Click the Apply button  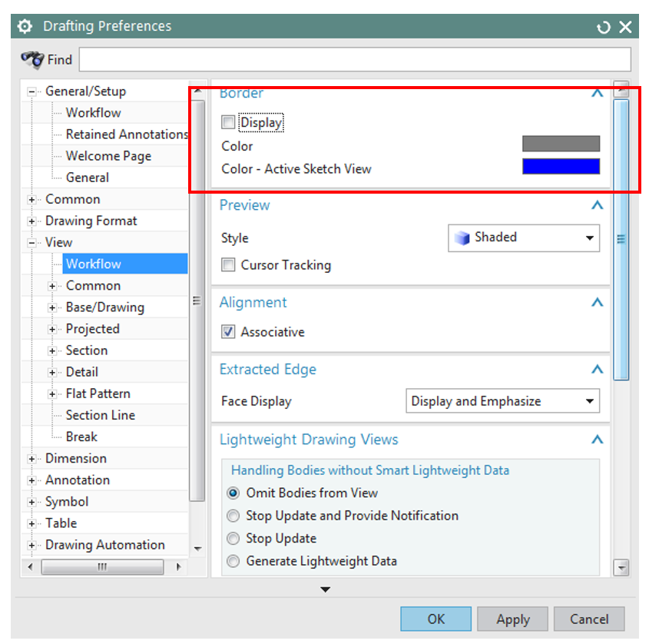pyautogui.click(x=513, y=619)
